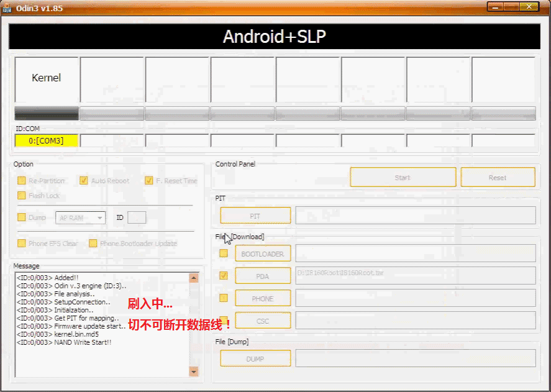
Task: Click the BOOTLOADER file path field
Action: [x=416, y=253]
